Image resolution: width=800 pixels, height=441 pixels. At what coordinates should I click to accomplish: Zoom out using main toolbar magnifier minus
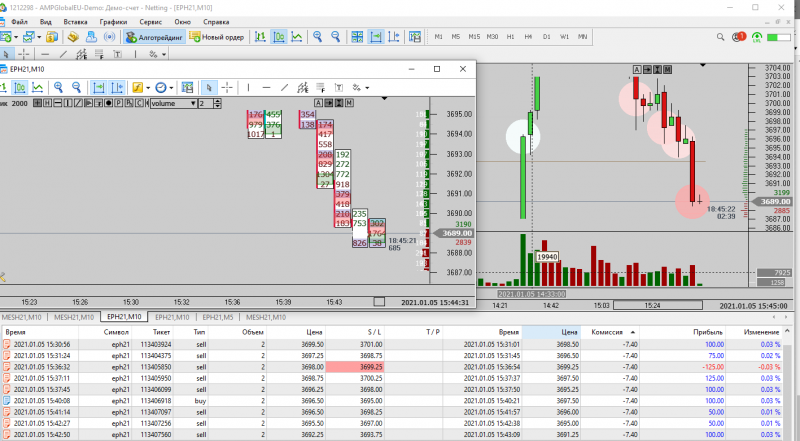click(335, 37)
